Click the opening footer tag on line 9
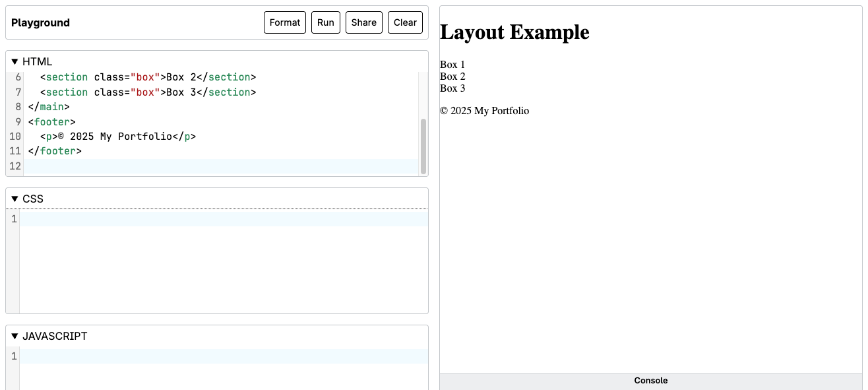Screen dimensions: 868x390 [x=52, y=122]
